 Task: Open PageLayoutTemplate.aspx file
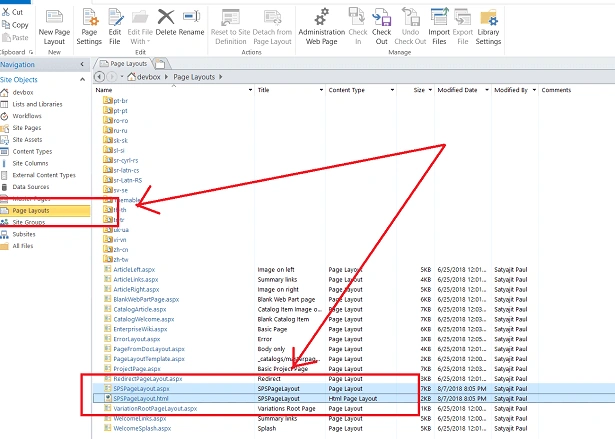tap(149, 359)
